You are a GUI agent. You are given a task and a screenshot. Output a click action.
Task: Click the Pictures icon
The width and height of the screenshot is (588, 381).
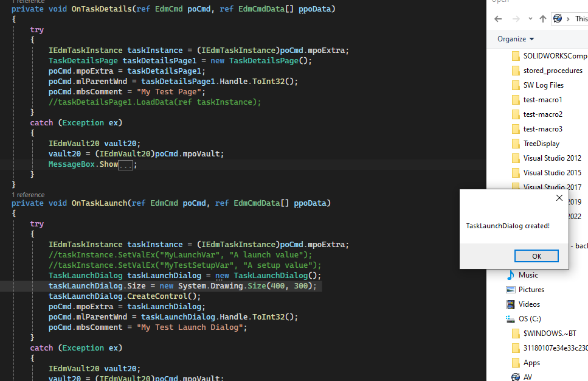click(x=510, y=290)
